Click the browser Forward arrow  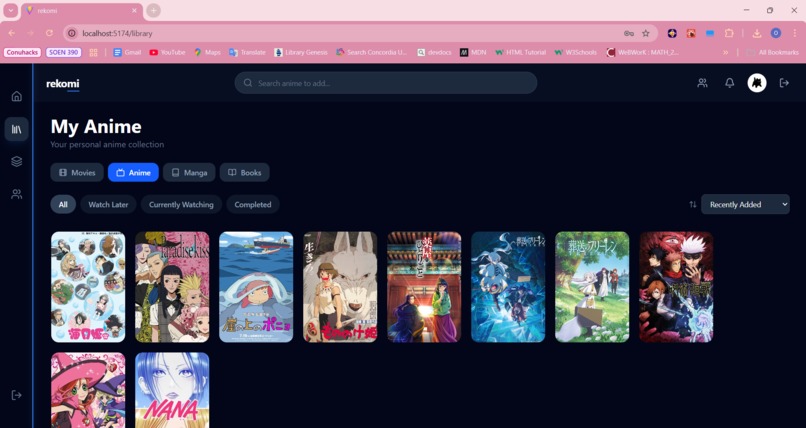pyautogui.click(x=30, y=33)
